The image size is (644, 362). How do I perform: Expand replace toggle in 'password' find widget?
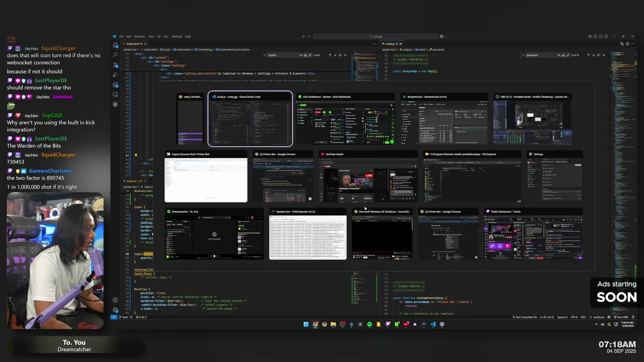pos(523,55)
